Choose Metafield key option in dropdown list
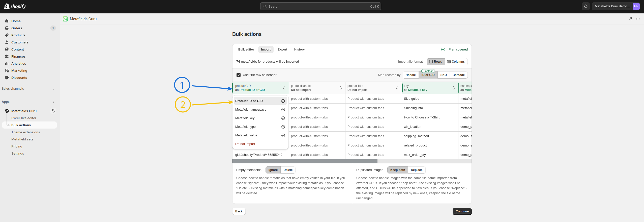Image resolution: width=644 pixels, height=222 pixels. (260, 118)
